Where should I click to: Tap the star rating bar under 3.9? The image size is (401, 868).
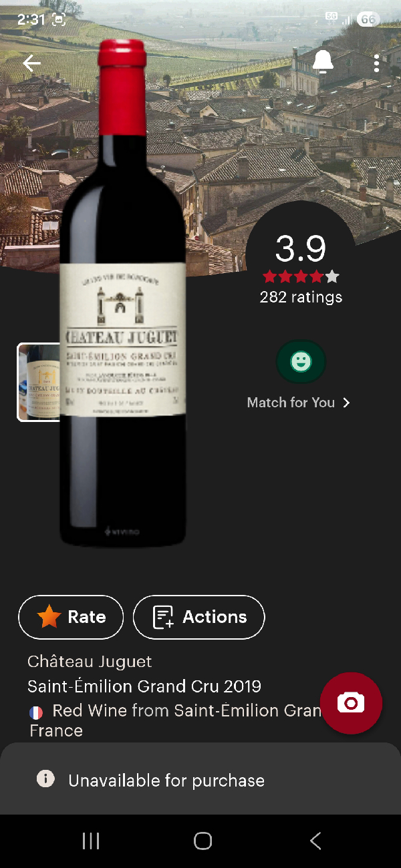(x=301, y=275)
